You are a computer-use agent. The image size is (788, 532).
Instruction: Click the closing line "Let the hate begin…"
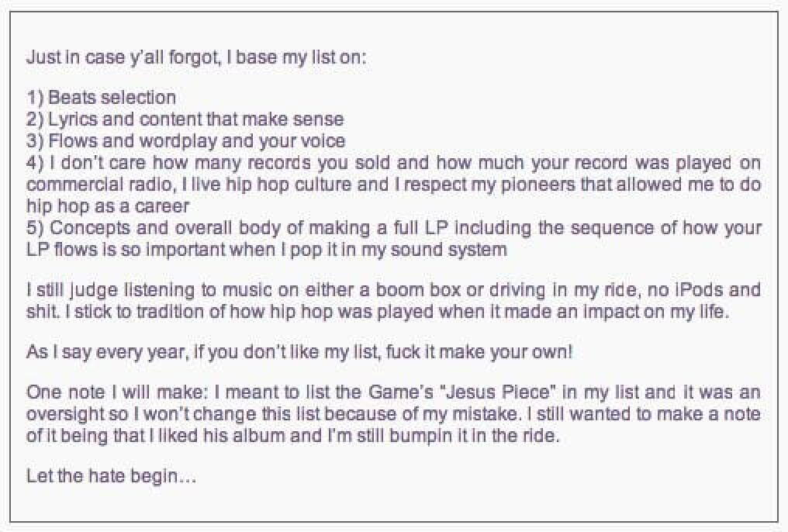tap(111, 475)
